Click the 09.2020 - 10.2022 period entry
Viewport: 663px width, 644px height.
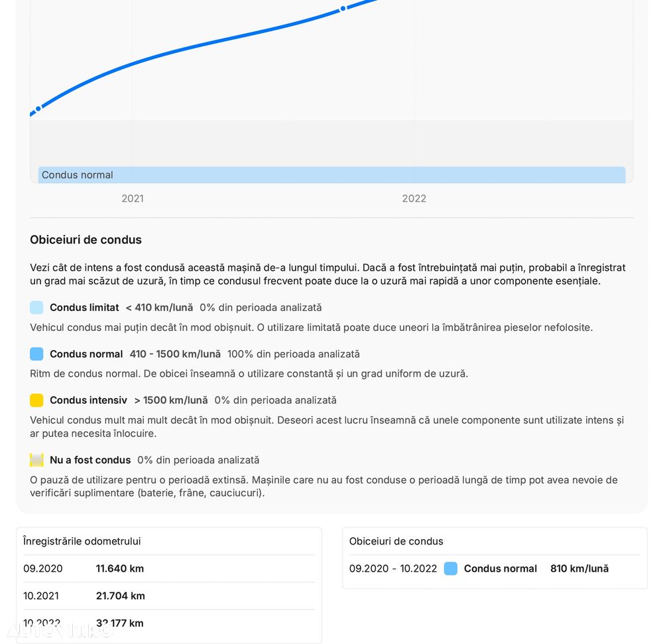393,568
